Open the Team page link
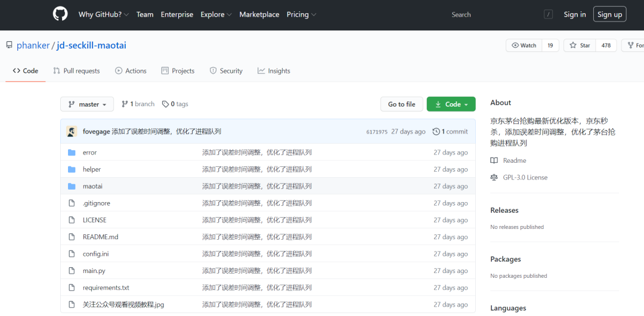This screenshot has height=316, width=644. pyautogui.click(x=145, y=14)
